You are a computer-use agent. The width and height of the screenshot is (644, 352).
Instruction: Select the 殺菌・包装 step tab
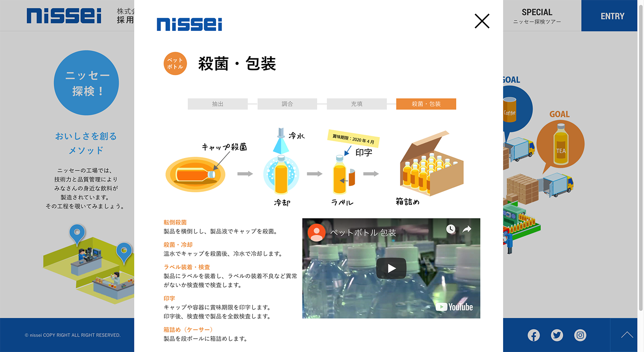426,104
